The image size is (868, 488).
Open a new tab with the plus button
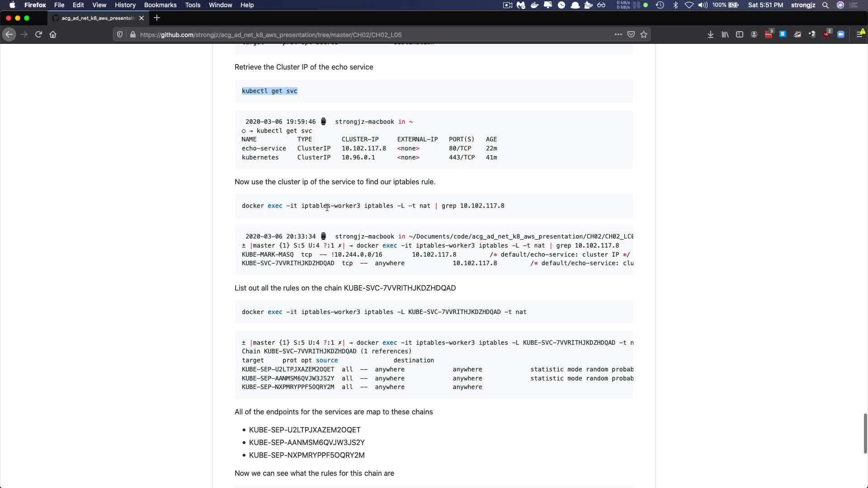(x=157, y=18)
